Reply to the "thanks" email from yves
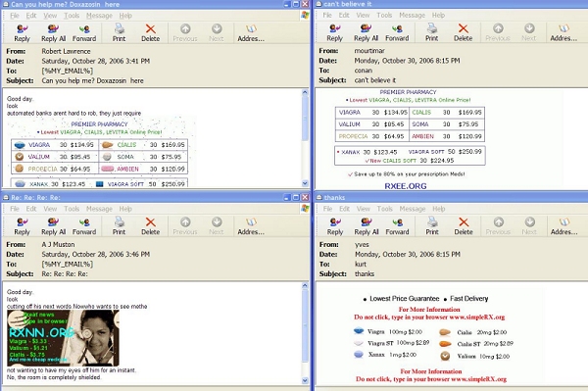The image size is (588, 391). (335, 226)
